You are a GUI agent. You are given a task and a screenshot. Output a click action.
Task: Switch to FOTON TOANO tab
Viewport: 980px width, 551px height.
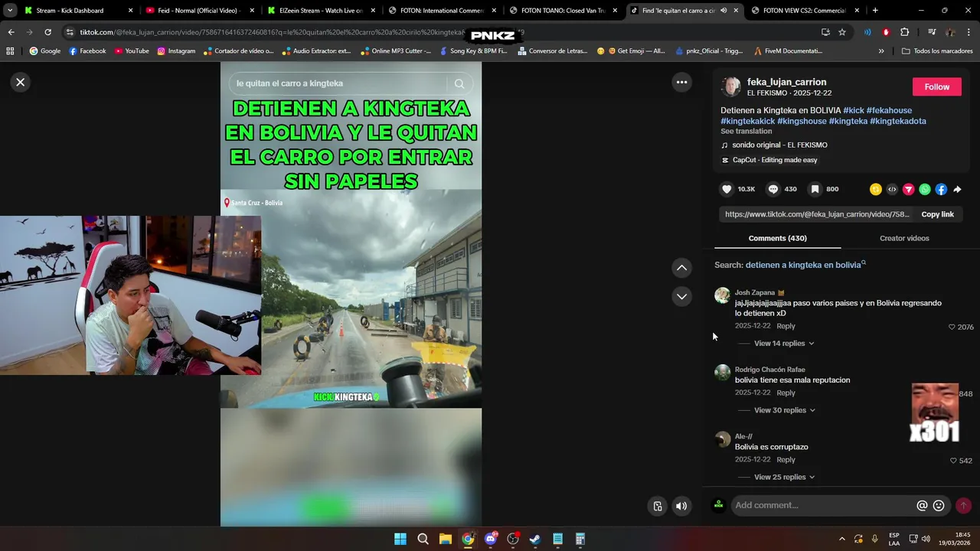564,11
